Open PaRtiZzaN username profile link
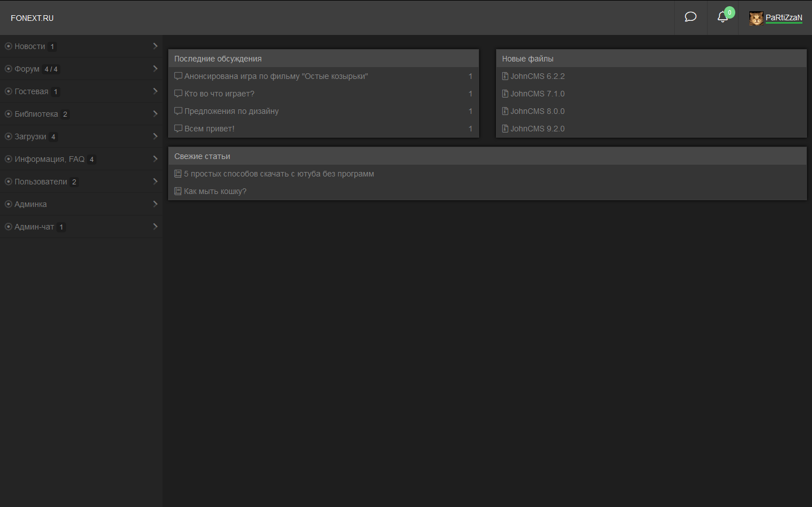812x507 pixels. pos(784,17)
